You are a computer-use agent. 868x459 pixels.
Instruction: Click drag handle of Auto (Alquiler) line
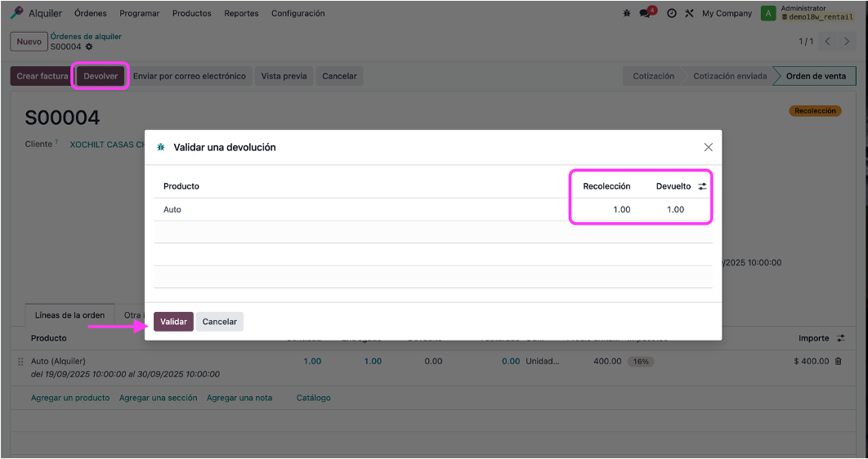20,361
